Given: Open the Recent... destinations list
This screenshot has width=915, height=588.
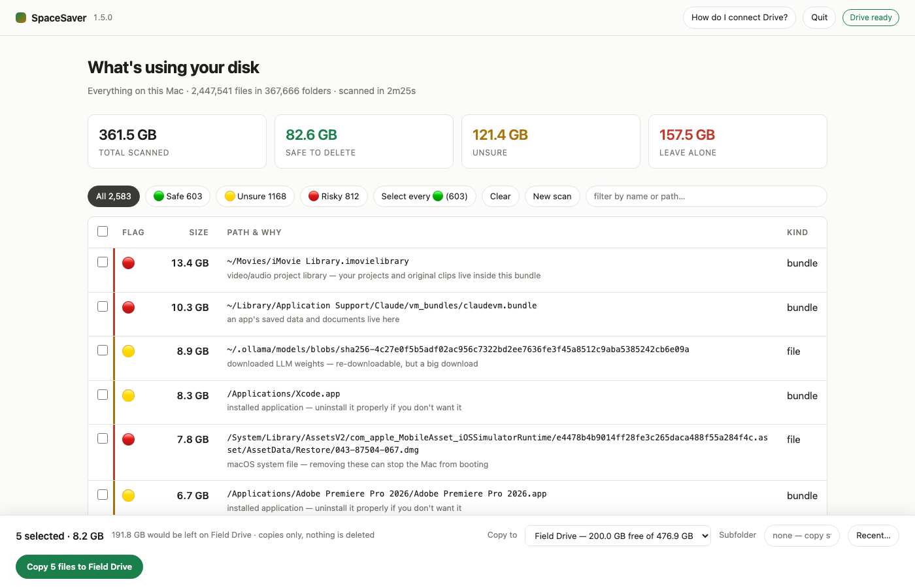Looking at the screenshot, I should pos(873,536).
